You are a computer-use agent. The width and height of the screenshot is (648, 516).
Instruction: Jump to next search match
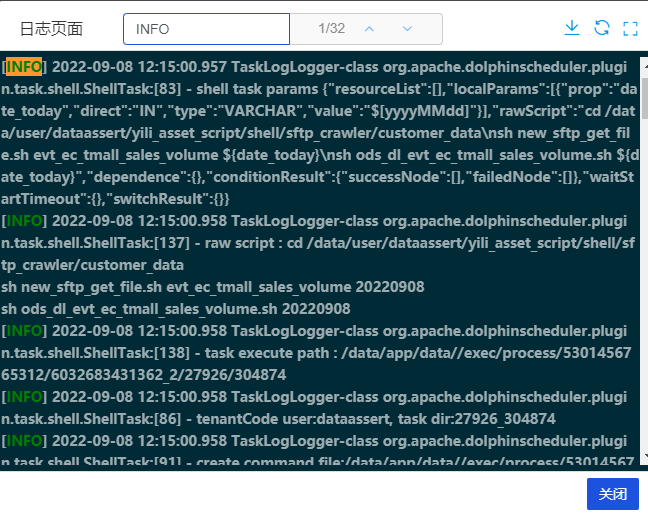click(407, 29)
